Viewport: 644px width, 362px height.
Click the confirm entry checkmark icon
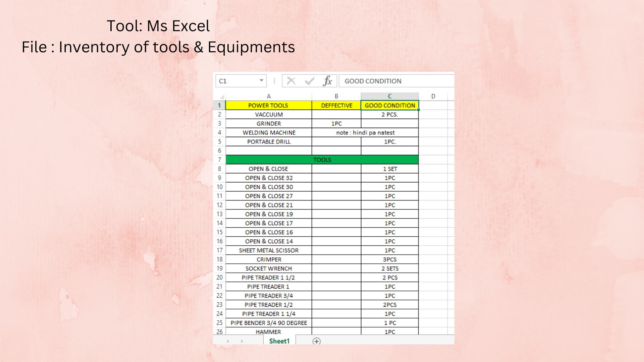pyautogui.click(x=309, y=81)
